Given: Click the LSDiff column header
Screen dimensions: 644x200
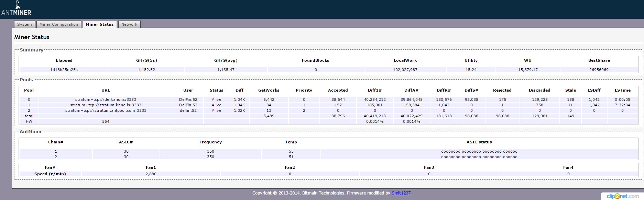Looking at the screenshot, I should point(594,90).
